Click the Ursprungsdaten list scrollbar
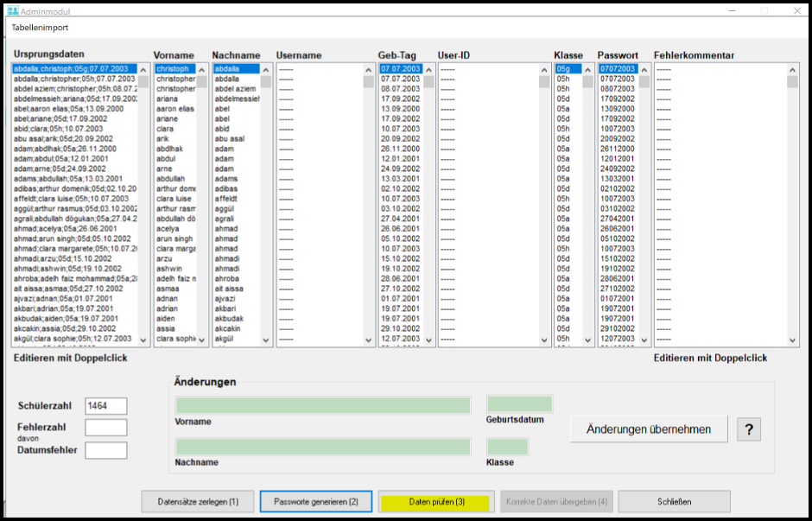Image resolution: width=812 pixels, height=521 pixels. tap(143, 207)
